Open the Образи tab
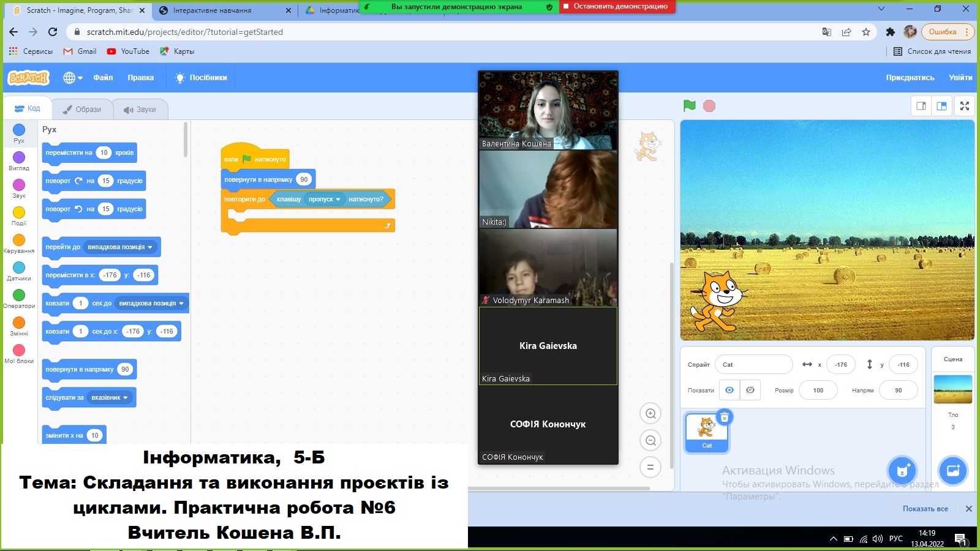 pyautogui.click(x=82, y=110)
